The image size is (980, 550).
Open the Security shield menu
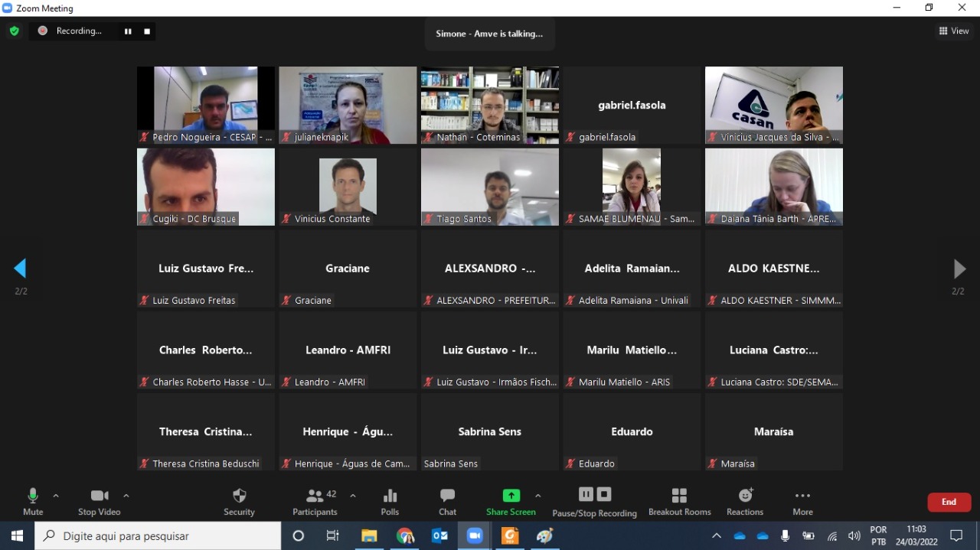point(239,501)
